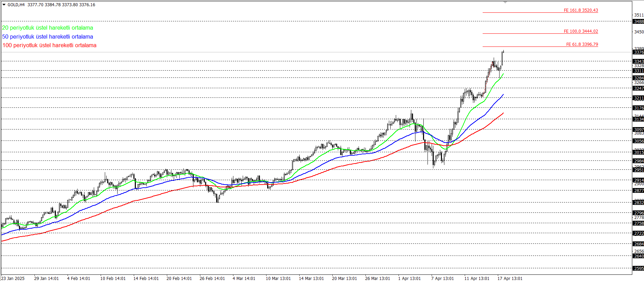The image size is (644, 281).
Task: Click the FE 161.8 3520.43 Fibonacci label
Action: [581, 10]
